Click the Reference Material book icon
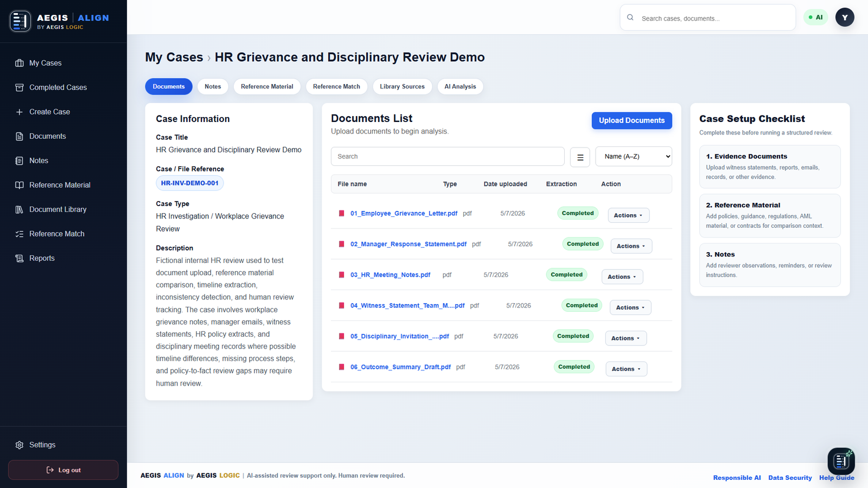This screenshot has height=488, width=868. click(20, 185)
